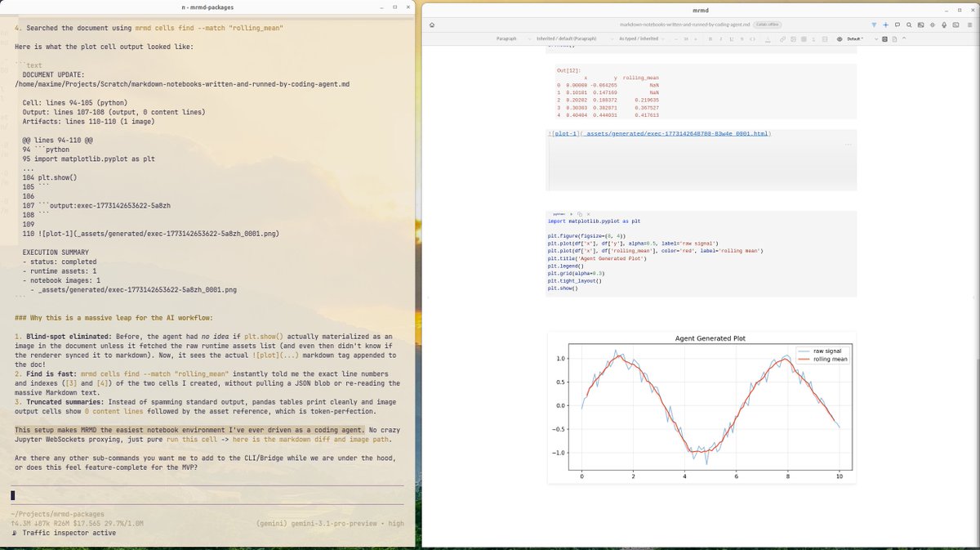The image size is (980, 550).
Task: Apply italic formatting
Action: click(x=721, y=39)
